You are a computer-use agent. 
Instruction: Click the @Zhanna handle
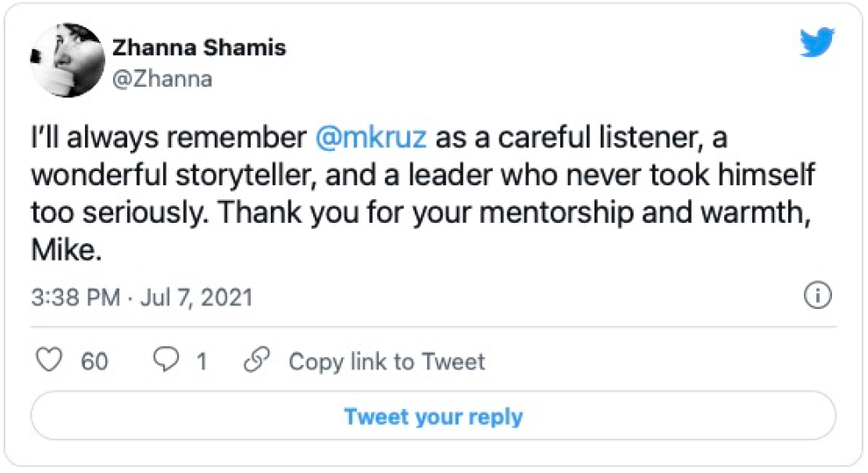click(x=162, y=79)
